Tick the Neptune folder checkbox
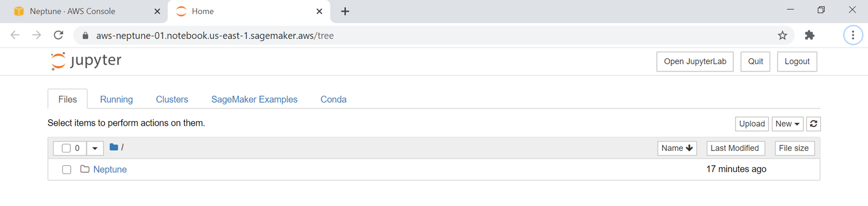Screen dimensions: 868x206 [x=66, y=170]
